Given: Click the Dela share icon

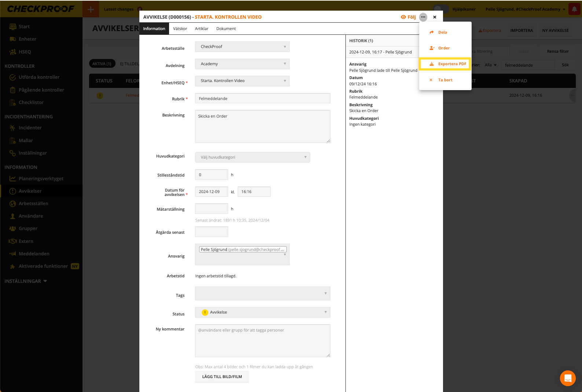Looking at the screenshot, I should pyautogui.click(x=432, y=32).
